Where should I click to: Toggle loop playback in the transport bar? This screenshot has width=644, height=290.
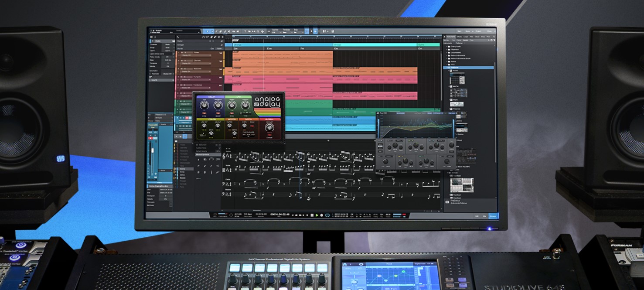click(x=328, y=215)
